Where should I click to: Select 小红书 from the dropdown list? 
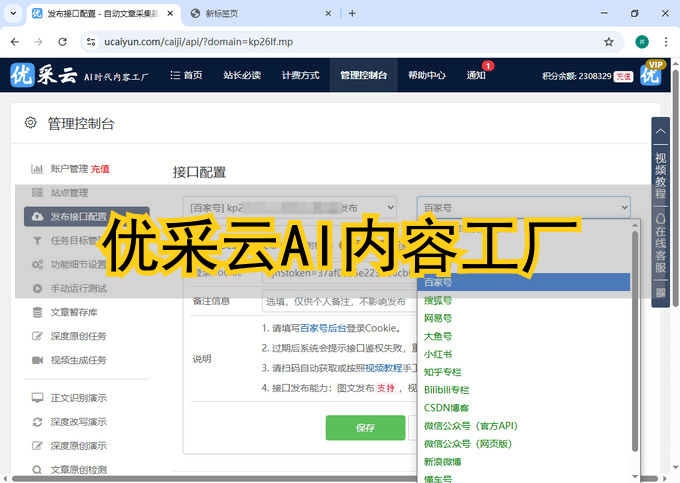439,354
